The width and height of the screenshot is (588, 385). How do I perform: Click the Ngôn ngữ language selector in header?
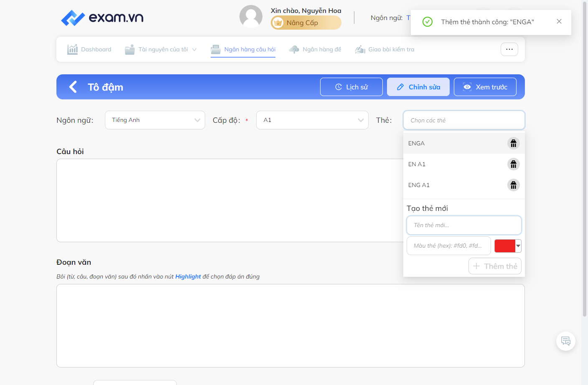390,18
